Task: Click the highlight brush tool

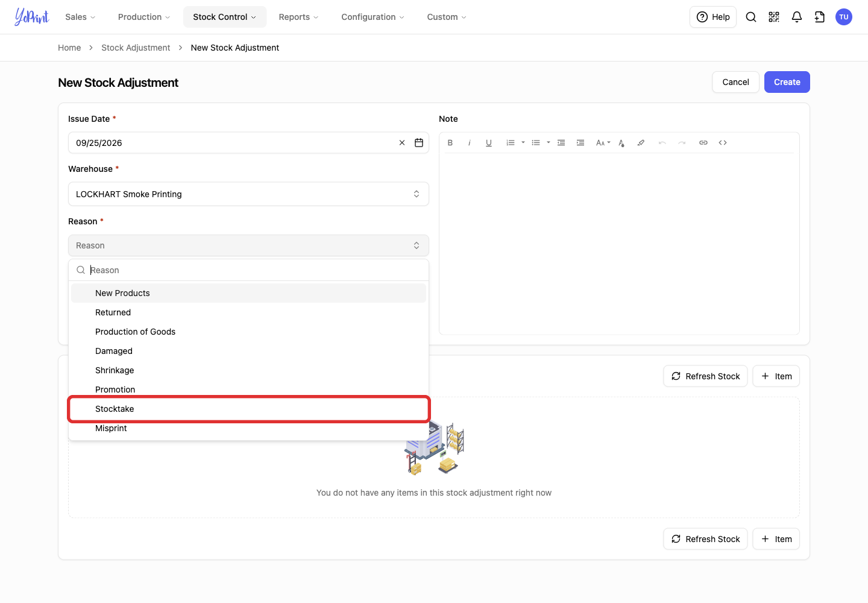Action: 641,143
